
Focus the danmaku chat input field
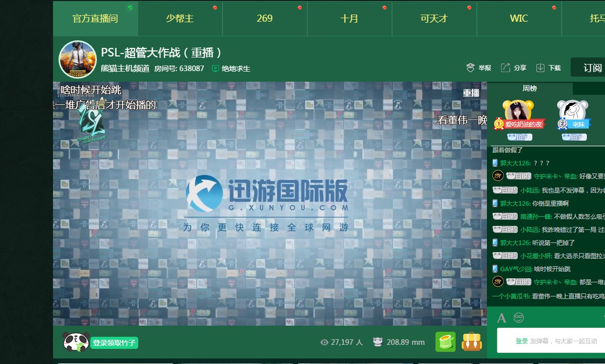point(551,340)
